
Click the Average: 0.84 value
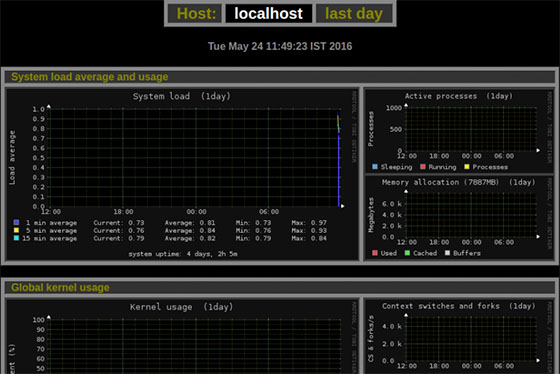point(190,230)
